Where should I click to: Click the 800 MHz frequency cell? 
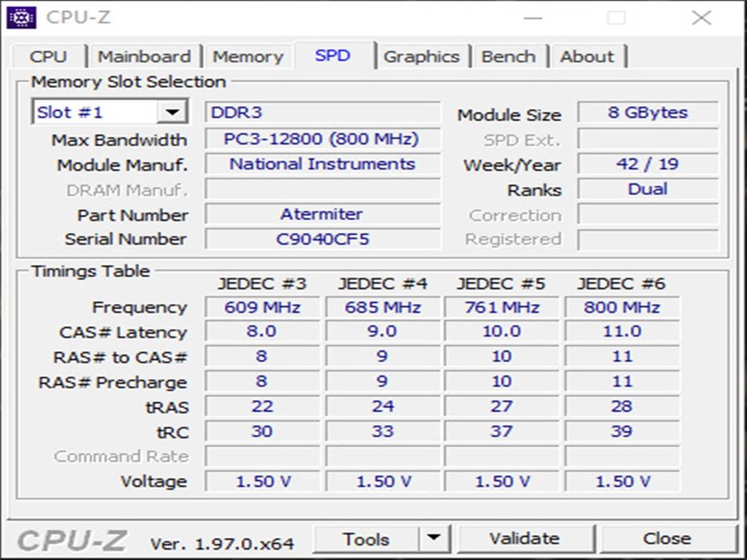coord(622,307)
